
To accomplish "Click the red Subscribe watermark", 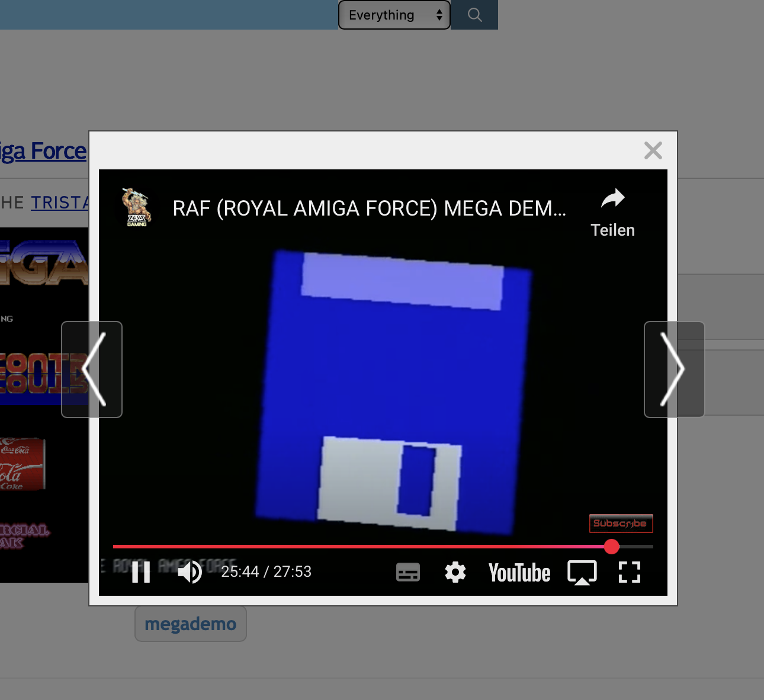I will point(621,524).
